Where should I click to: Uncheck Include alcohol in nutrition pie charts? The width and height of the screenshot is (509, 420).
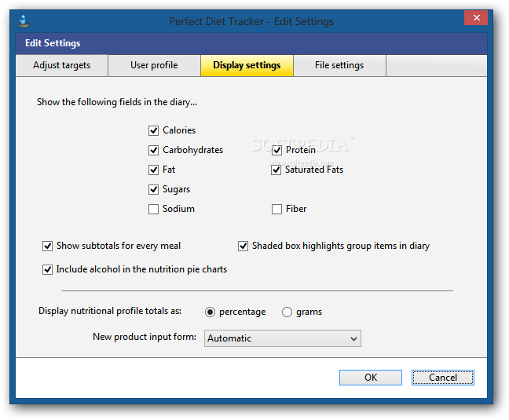(47, 269)
